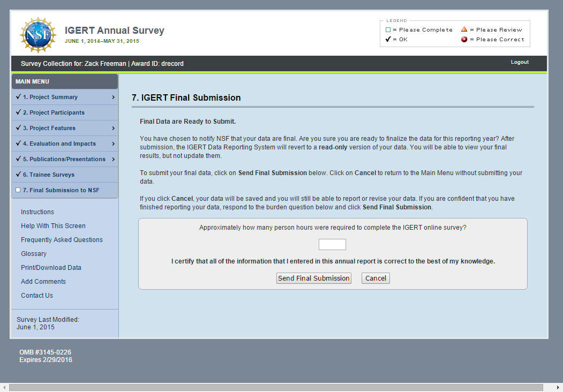Click the IGERT Annual Survey title
The image size is (563, 392).
115,31
